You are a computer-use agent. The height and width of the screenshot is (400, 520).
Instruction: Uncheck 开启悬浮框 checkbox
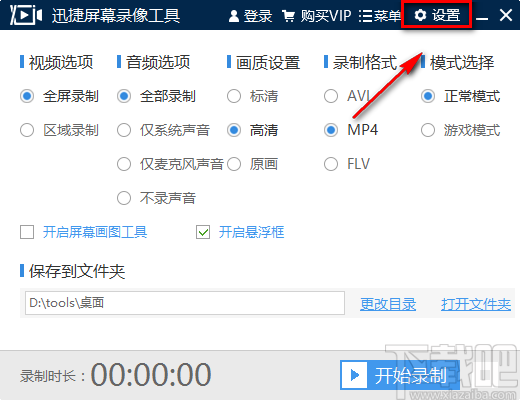203,232
